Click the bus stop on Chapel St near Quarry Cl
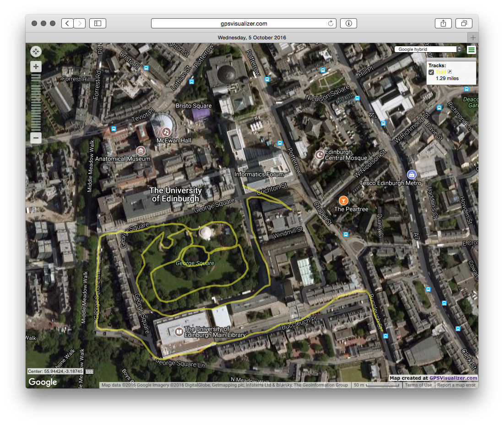This screenshot has width=504, height=425. [x=346, y=235]
